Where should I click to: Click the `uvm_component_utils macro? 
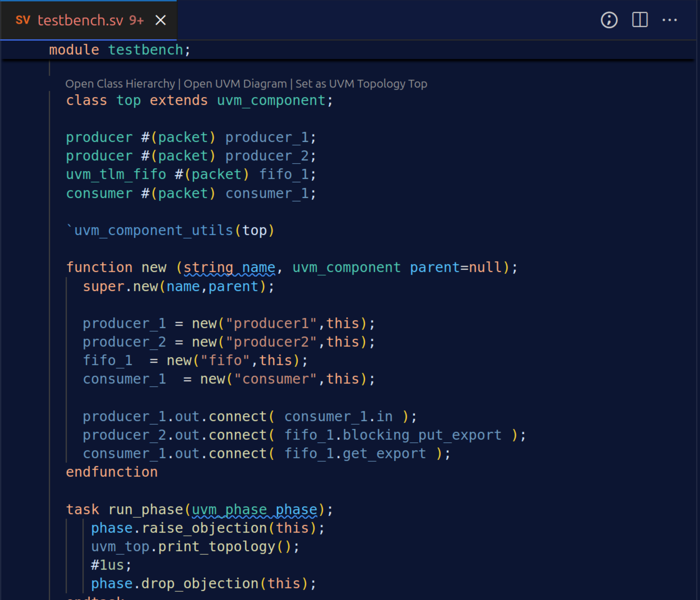pyautogui.click(x=150, y=231)
